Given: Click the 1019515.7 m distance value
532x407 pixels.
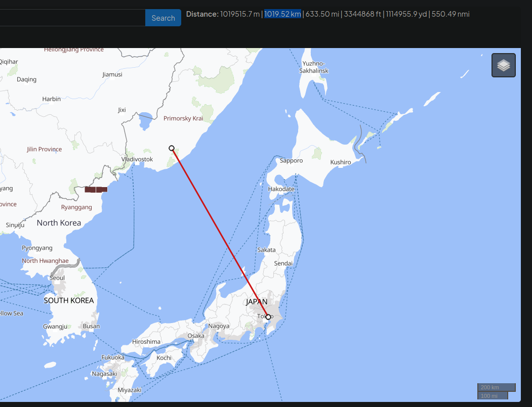Looking at the screenshot, I should [x=240, y=14].
